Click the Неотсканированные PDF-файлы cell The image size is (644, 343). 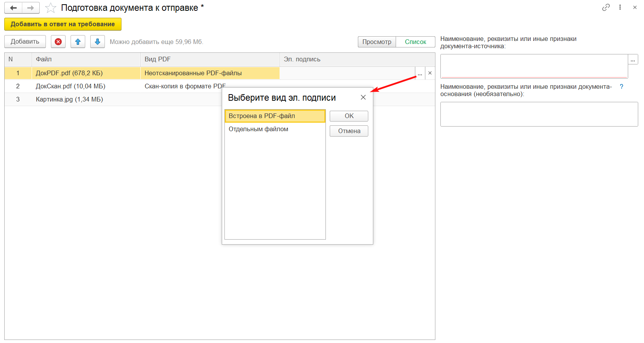pyautogui.click(x=210, y=73)
